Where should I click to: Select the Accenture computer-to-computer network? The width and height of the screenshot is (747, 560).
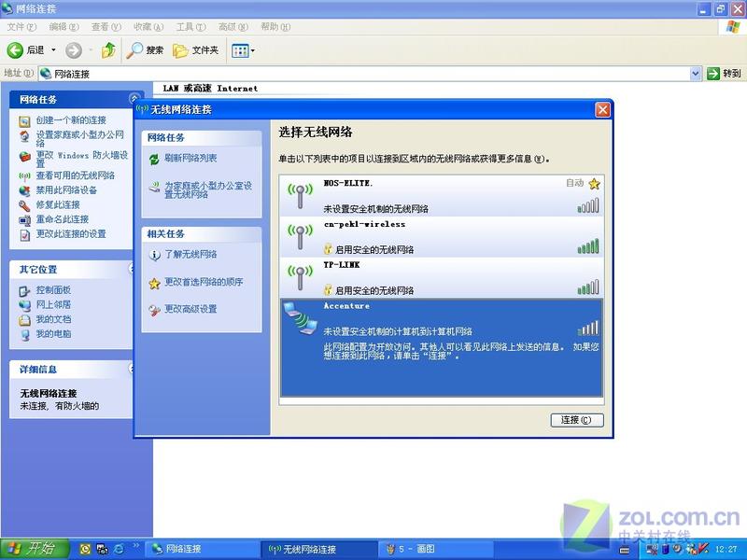point(442,347)
